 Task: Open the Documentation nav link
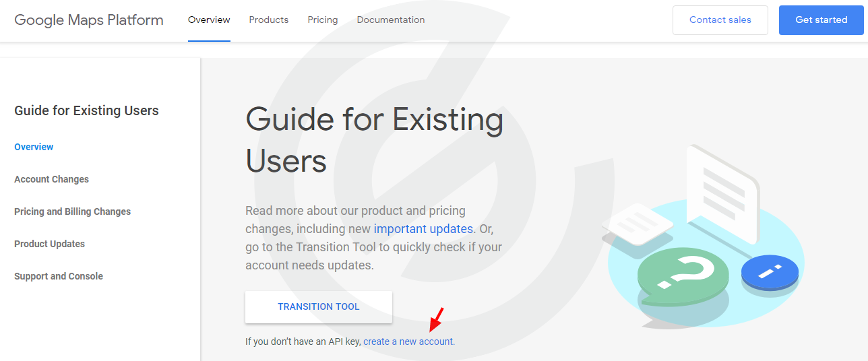point(391,20)
